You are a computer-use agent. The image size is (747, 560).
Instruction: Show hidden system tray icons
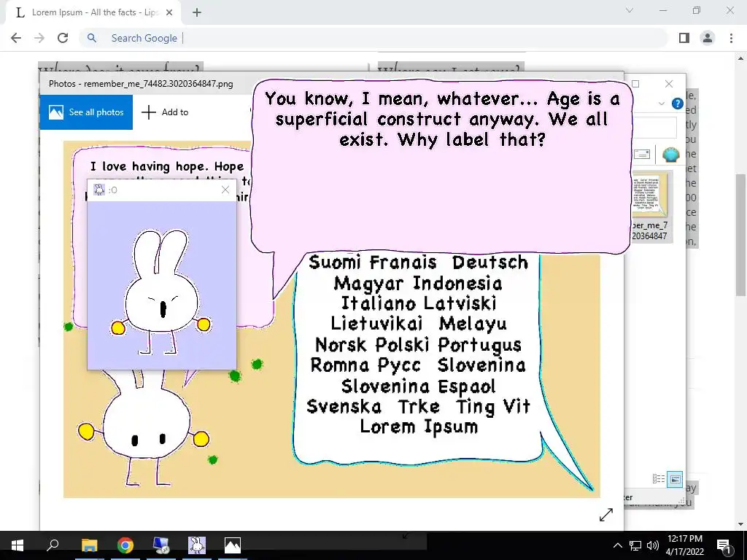tap(617, 545)
